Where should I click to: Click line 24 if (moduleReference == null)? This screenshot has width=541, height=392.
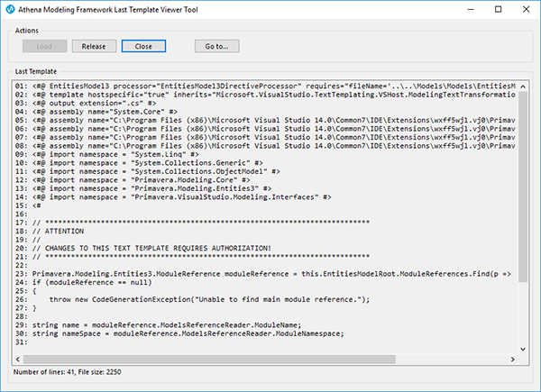pyautogui.click(x=84, y=282)
